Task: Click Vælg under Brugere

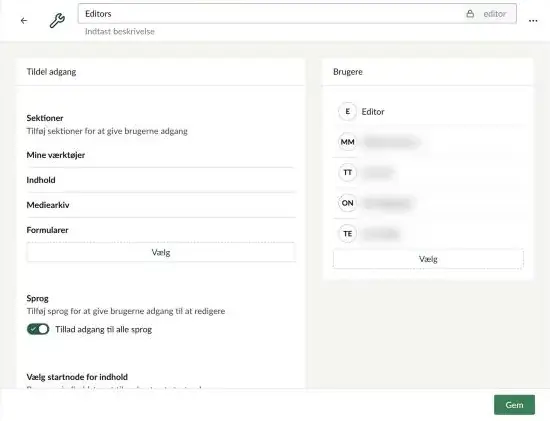Action: 428,259
